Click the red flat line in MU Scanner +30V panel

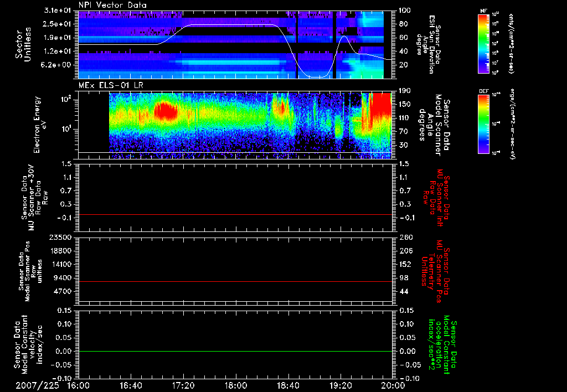click(x=235, y=215)
